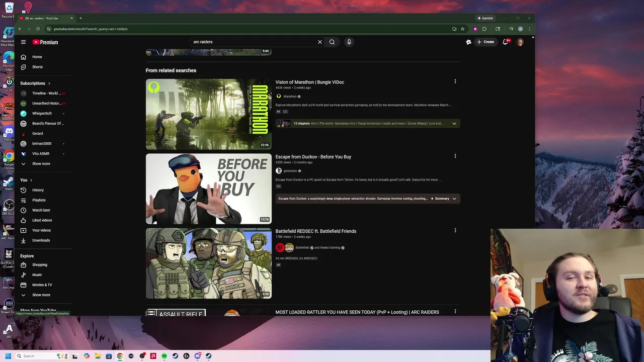The image size is (644, 362).
Task: Close the arc raiders YouTube tab
Action: click(71, 18)
